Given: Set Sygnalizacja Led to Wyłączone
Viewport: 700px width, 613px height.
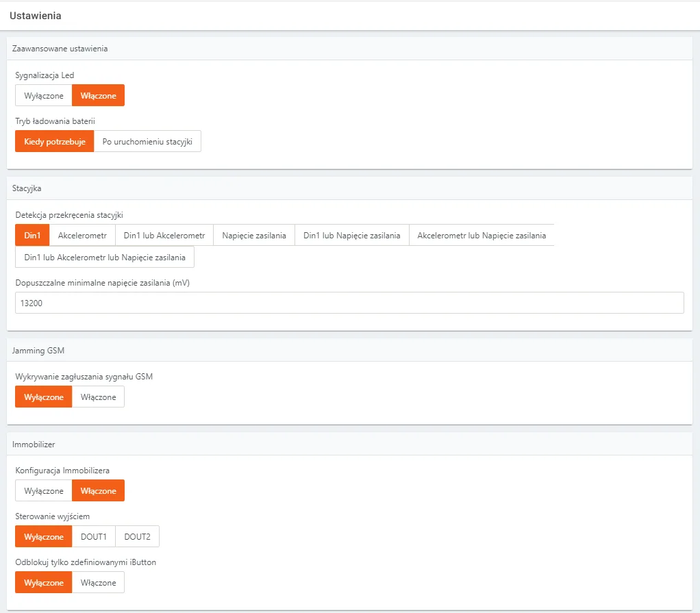Looking at the screenshot, I should point(44,96).
